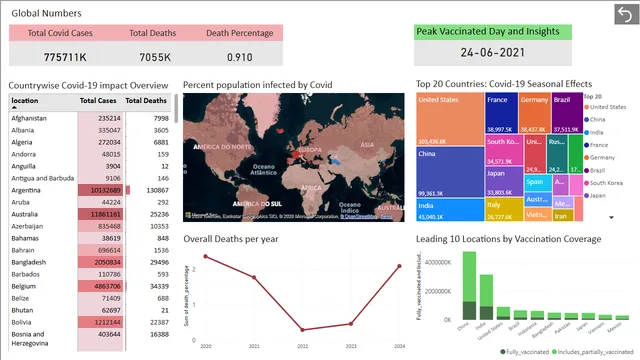Click Belgium total deaths value 34339

(x=159, y=286)
